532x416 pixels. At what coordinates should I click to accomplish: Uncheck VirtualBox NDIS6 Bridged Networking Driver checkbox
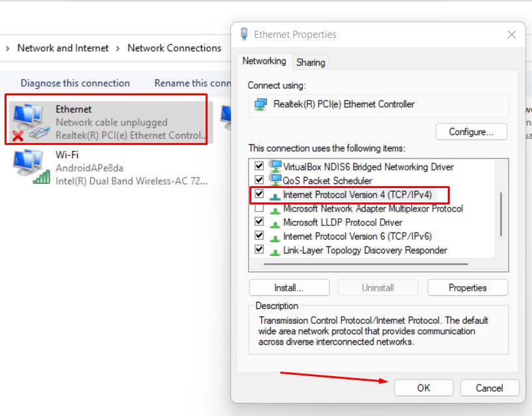(x=259, y=166)
